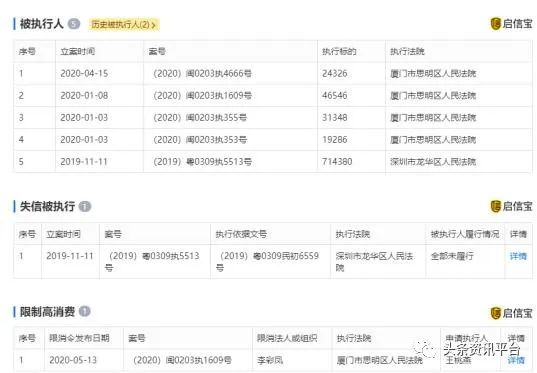Click 全部未履行 status cell
Image resolution: width=537 pixels, height=373 pixels.
tap(452, 256)
